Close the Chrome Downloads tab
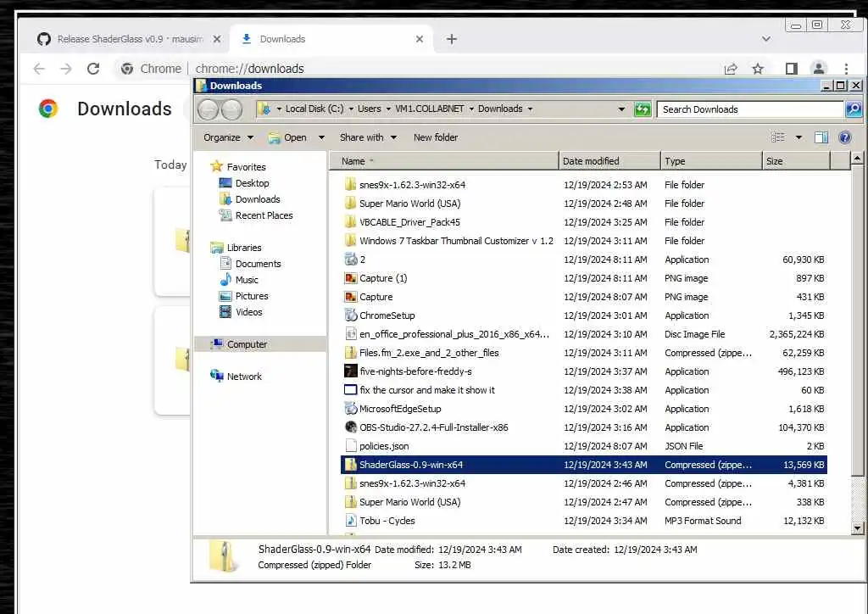 click(420, 39)
